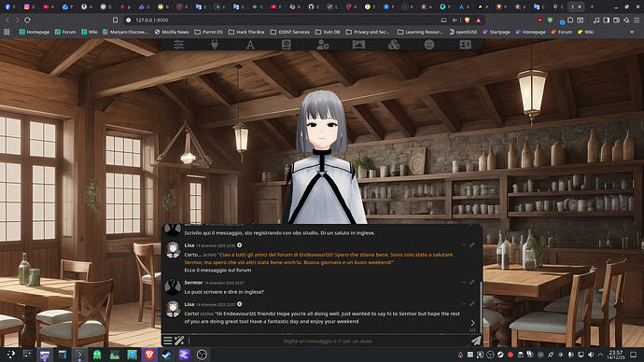Image resolution: width=644 pixels, height=362 pixels.
Task: Open OSINT Services bookmark folder
Action: [290, 32]
